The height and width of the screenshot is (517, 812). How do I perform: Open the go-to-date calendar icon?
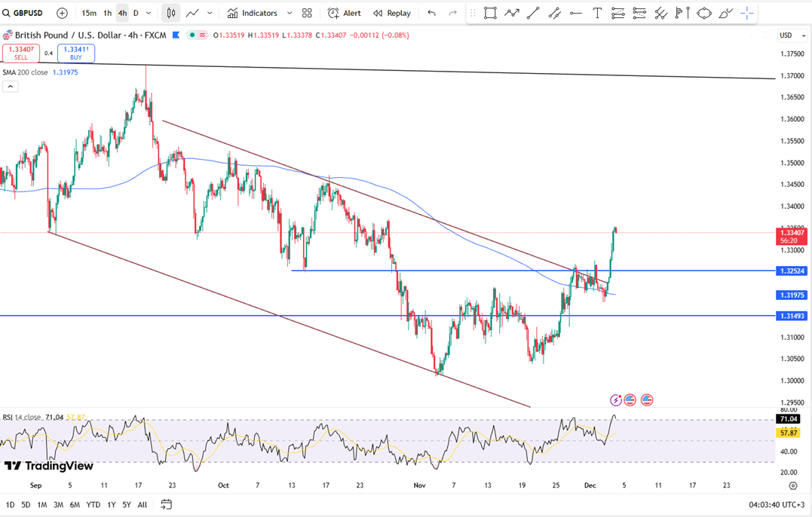(x=167, y=504)
